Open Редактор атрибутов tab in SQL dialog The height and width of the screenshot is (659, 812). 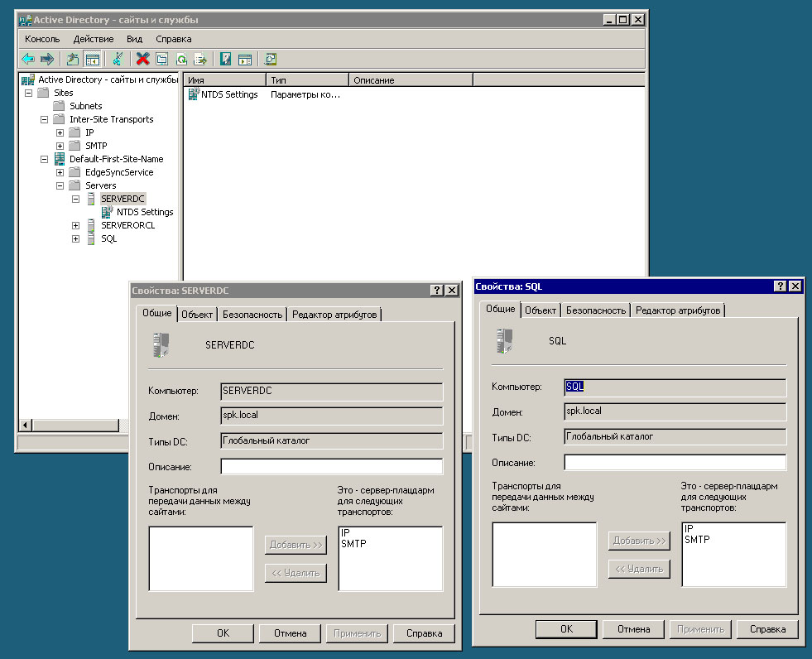[x=677, y=310]
